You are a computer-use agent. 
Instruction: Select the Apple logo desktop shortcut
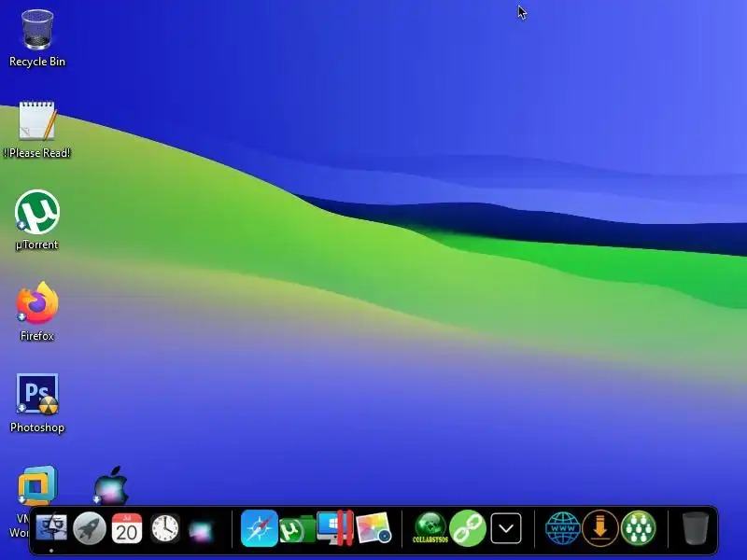[110, 485]
